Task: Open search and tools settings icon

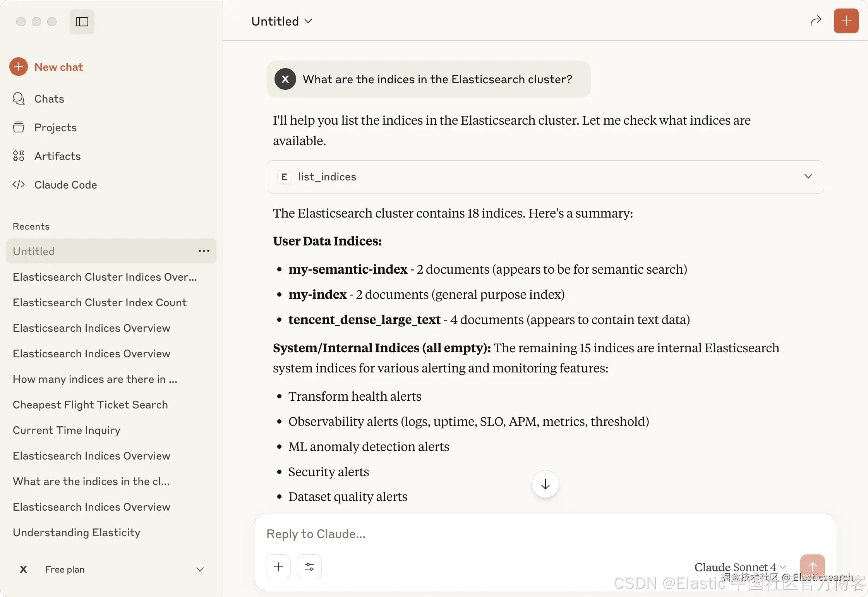Action: (309, 567)
